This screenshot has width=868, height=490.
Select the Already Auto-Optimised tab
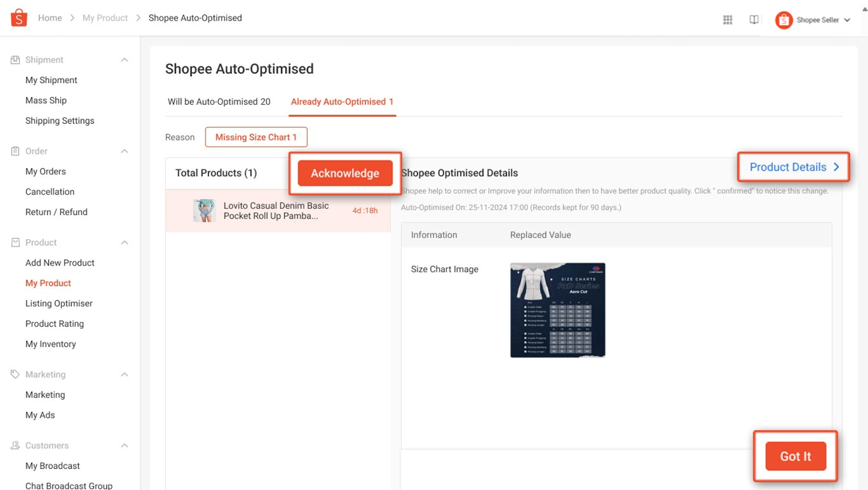pos(342,101)
